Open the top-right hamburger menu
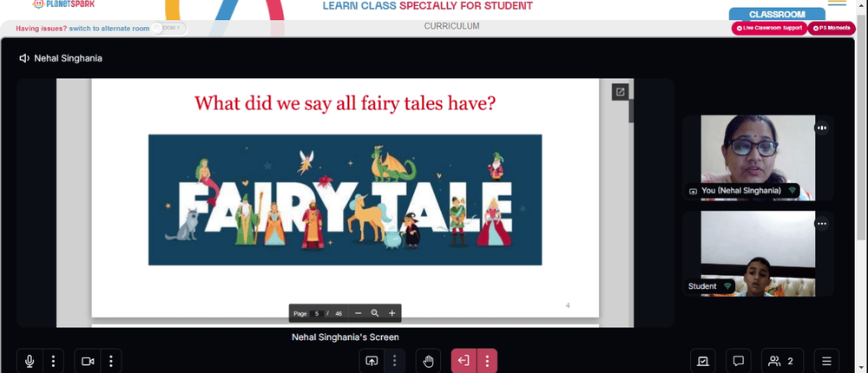Screen dimensions: 868x373 [x=837, y=3]
